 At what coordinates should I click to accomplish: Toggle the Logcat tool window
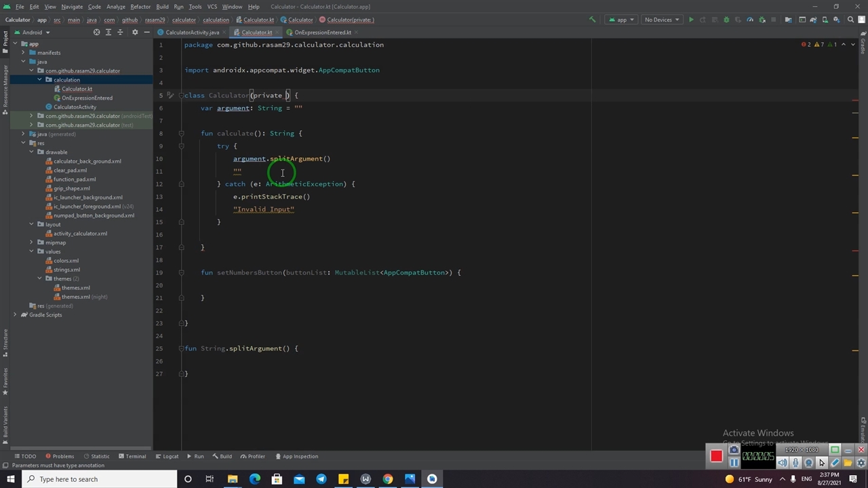coord(166,456)
